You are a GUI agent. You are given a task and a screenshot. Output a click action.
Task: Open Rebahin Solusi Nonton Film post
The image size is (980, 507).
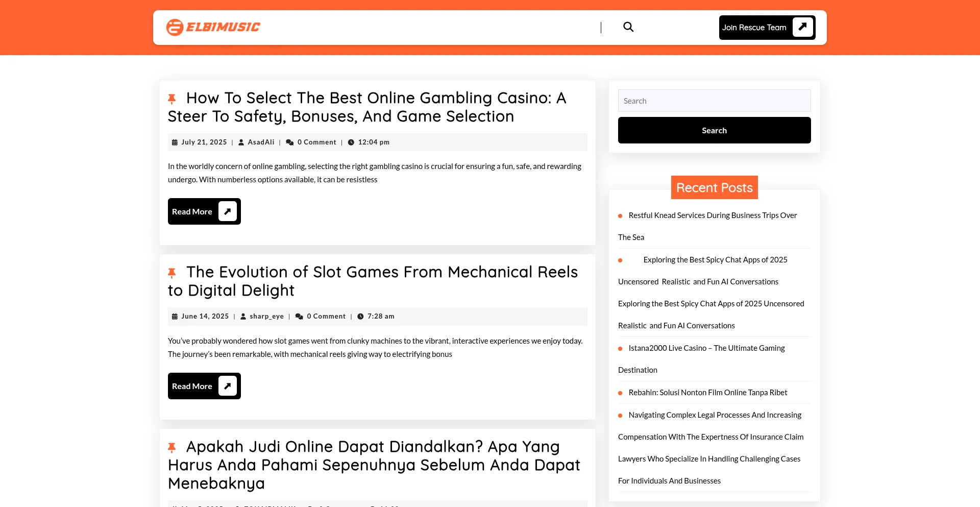(x=707, y=393)
